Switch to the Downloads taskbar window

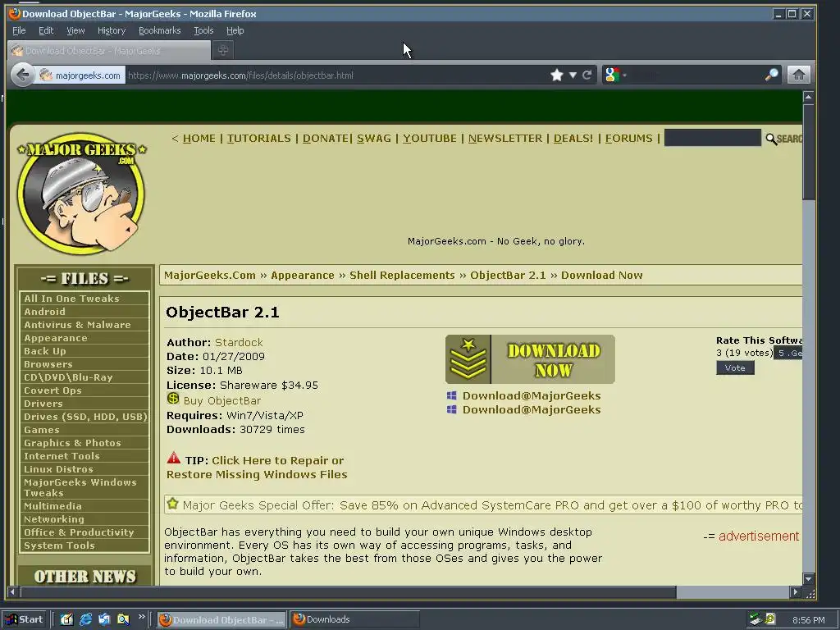coord(354,619)
